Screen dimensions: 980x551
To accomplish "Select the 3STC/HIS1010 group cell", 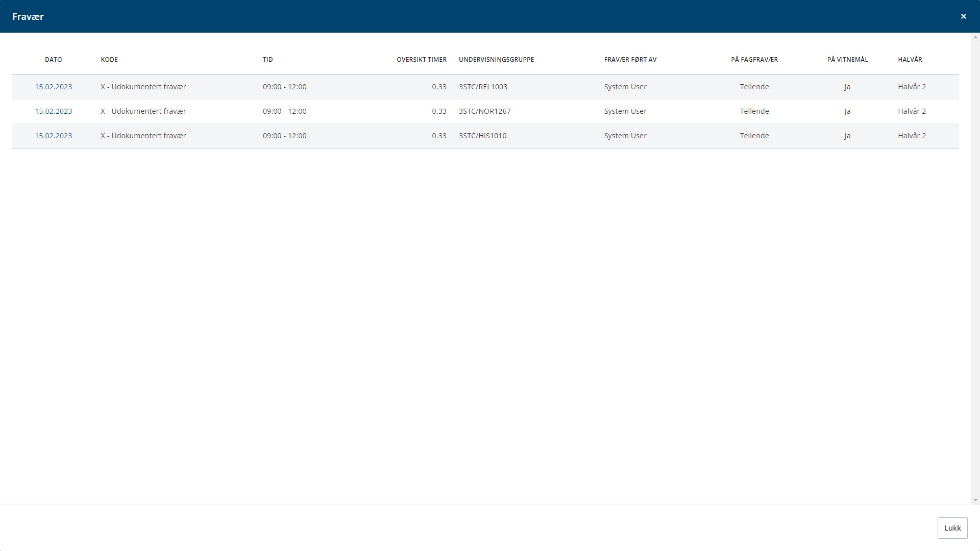I will 483,136.
